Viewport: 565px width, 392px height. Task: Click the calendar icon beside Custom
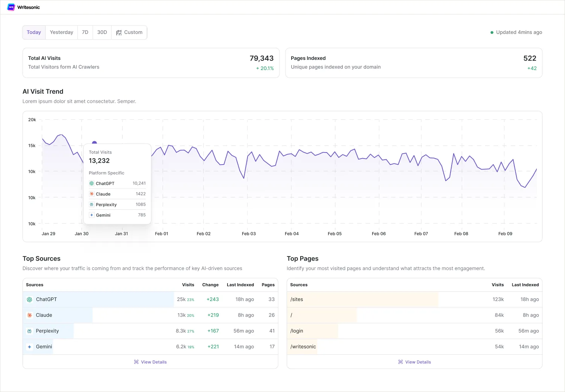(x=119, y=33)
